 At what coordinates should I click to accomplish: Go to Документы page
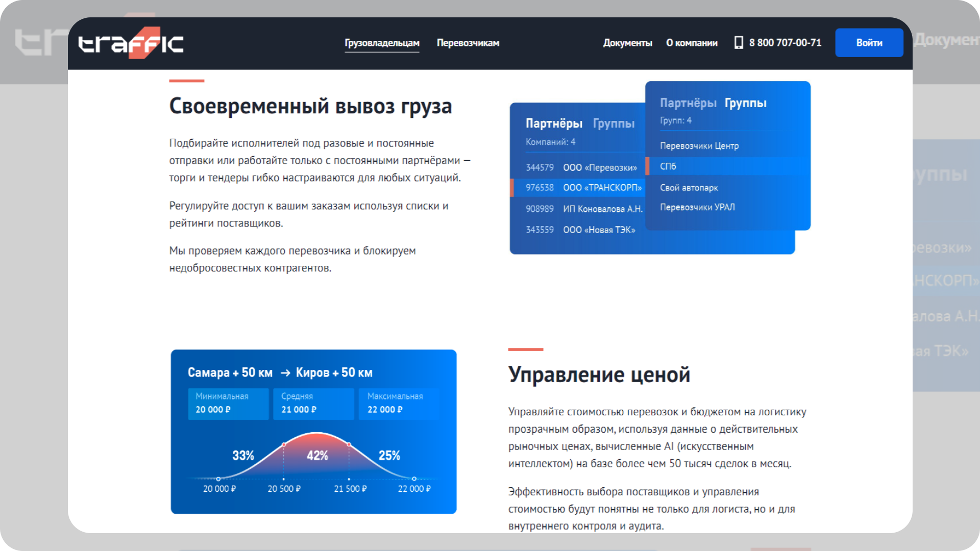(x=627, y=43)
